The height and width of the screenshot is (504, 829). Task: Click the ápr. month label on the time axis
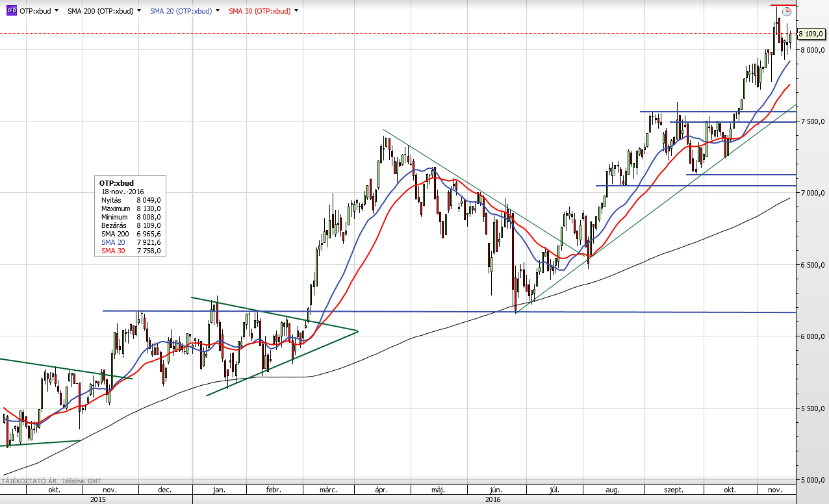(383, 490)
